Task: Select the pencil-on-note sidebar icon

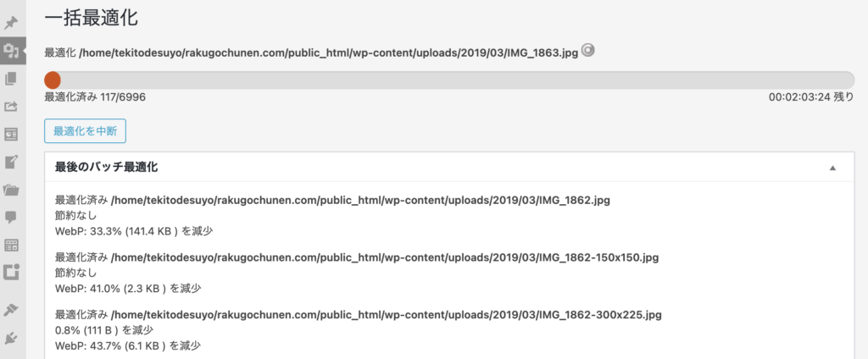Action: (10, 162)
